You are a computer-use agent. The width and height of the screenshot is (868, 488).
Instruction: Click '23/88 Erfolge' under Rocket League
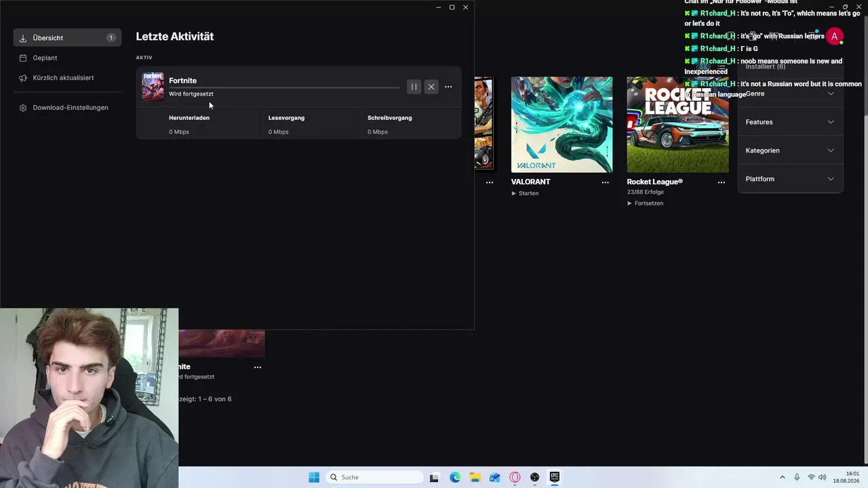(x=646, y=192)
